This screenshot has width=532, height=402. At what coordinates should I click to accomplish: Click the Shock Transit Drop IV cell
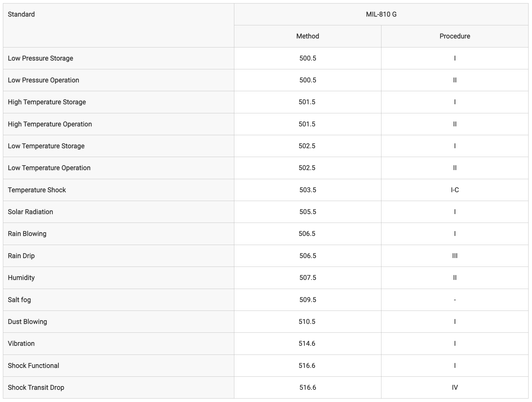click(455, 388)
